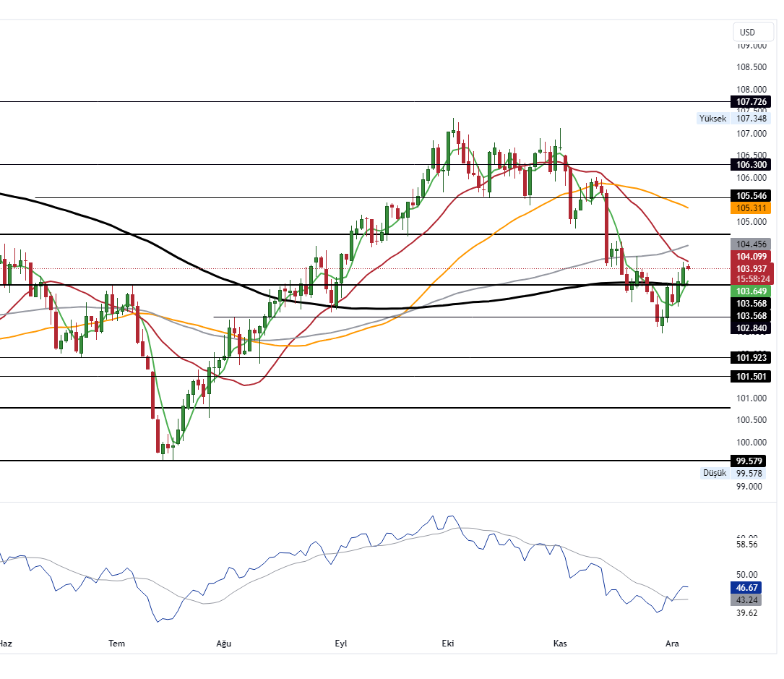Viewport: 784px width, 679px height.
Task: Select the orange moving average label 105.311
Action: [750, 208]
